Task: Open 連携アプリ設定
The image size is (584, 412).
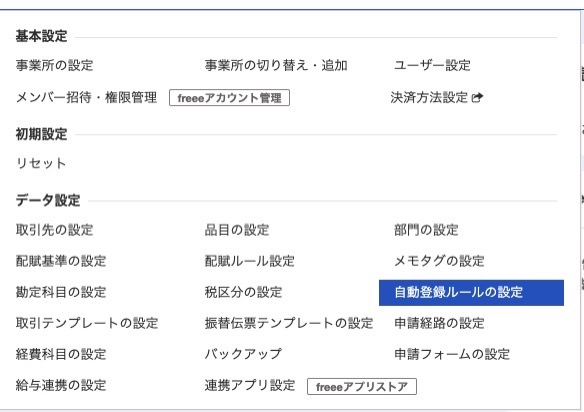Action: pos(250,385)
